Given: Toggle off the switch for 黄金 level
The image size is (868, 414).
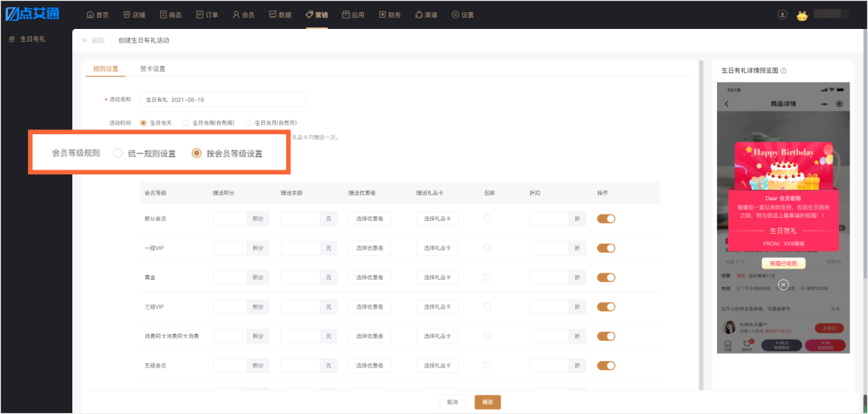Looking at the screenshot, I should 606,277.
